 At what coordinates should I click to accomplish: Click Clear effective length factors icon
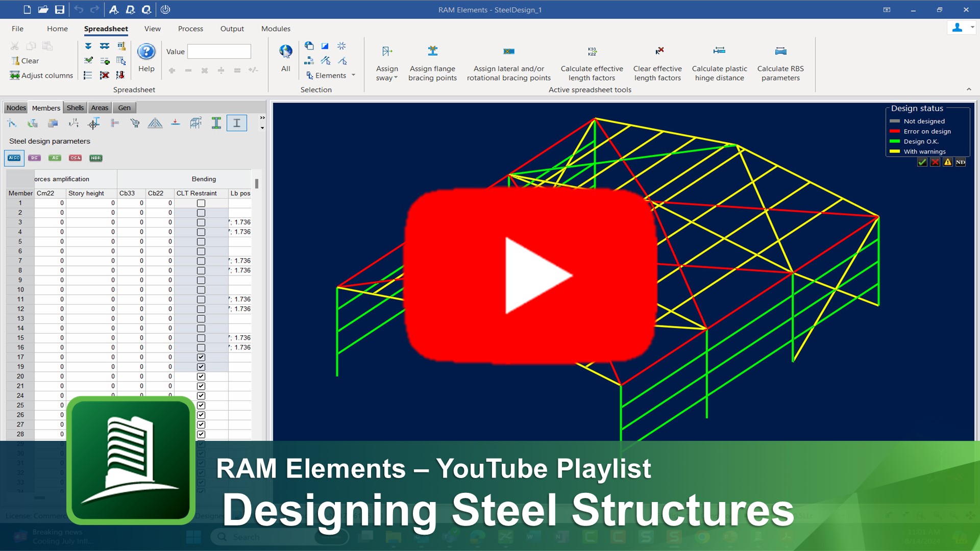coord(659,51)
